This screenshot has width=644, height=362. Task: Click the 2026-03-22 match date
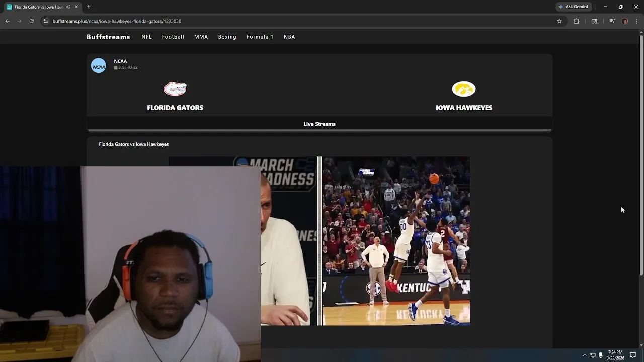[126, 67]
